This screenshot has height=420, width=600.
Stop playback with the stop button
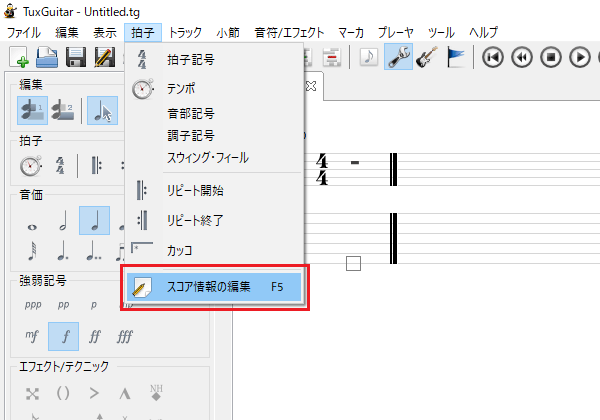click(x=551, y=57)
